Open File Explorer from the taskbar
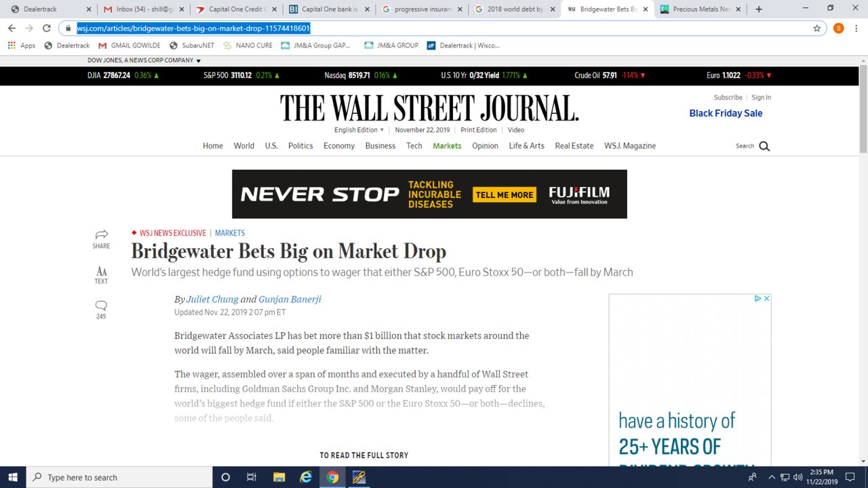 pos(279,477)
